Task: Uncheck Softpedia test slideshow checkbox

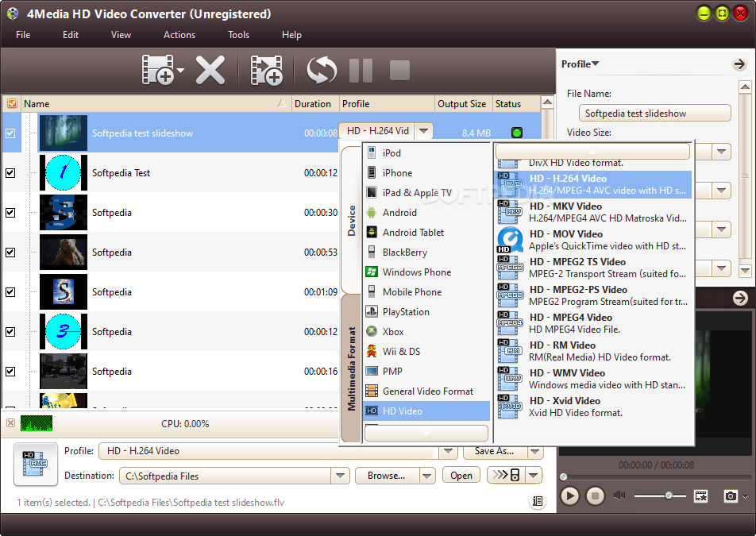Action: 10,133
